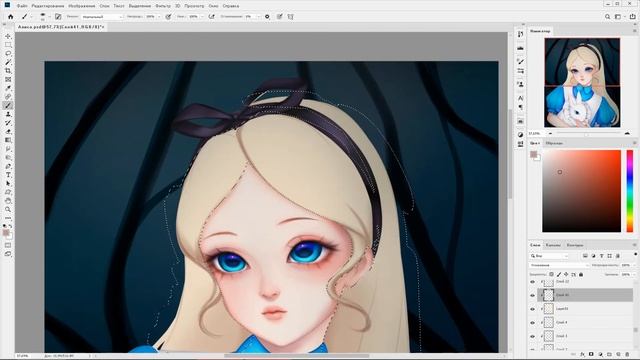
Task: Expand the opacity percentage dropdown
Action: click(159, 17)
